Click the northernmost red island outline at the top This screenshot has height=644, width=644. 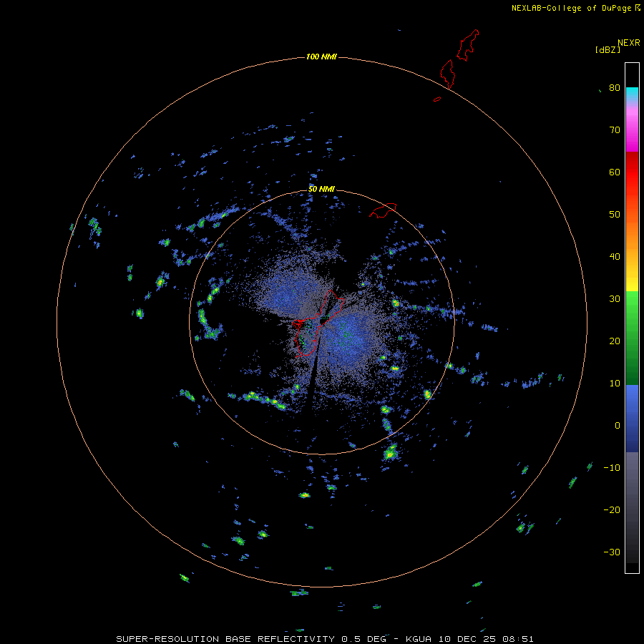[x=468, y=45]
